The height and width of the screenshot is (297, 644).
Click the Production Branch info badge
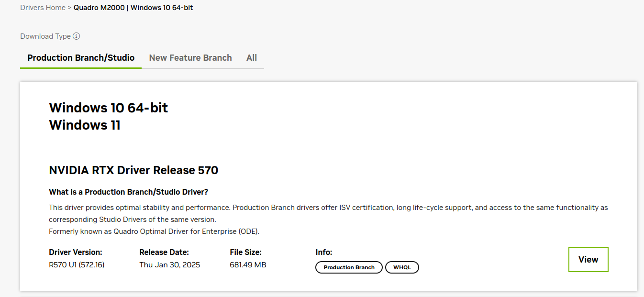click(x=349, y=267)
